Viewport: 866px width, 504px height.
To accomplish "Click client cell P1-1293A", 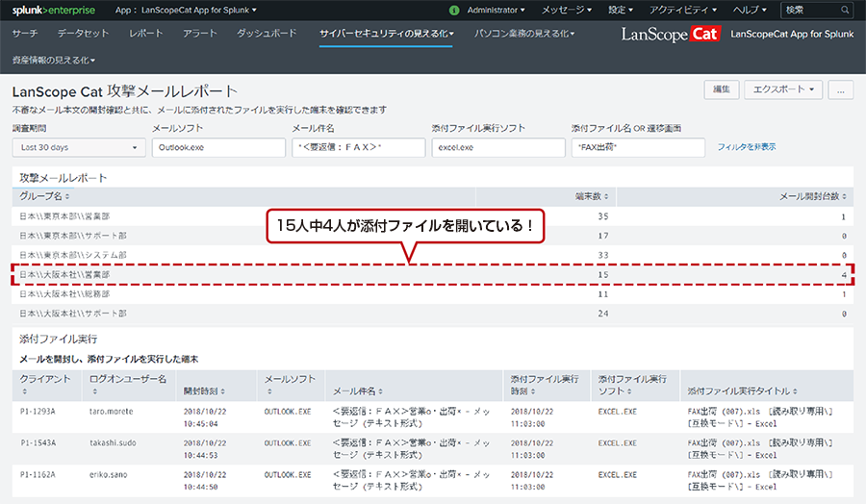I will [38, 412].
